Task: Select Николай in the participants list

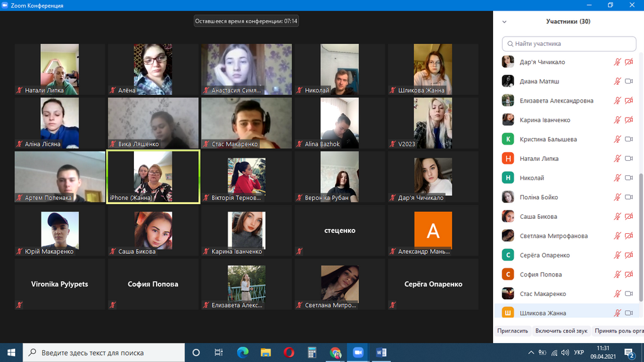Action: coord(531,178)
